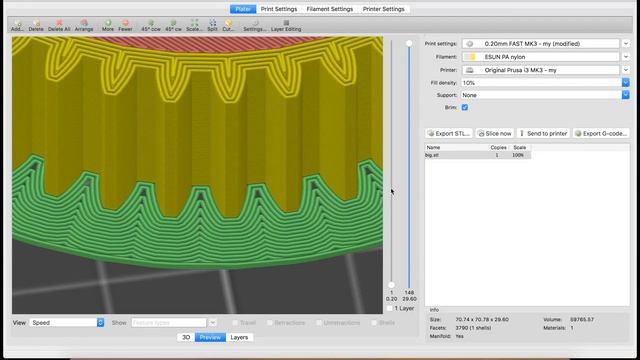Enable the 1 Layer checkbox

pyautogui.click(x=390, y=308)
